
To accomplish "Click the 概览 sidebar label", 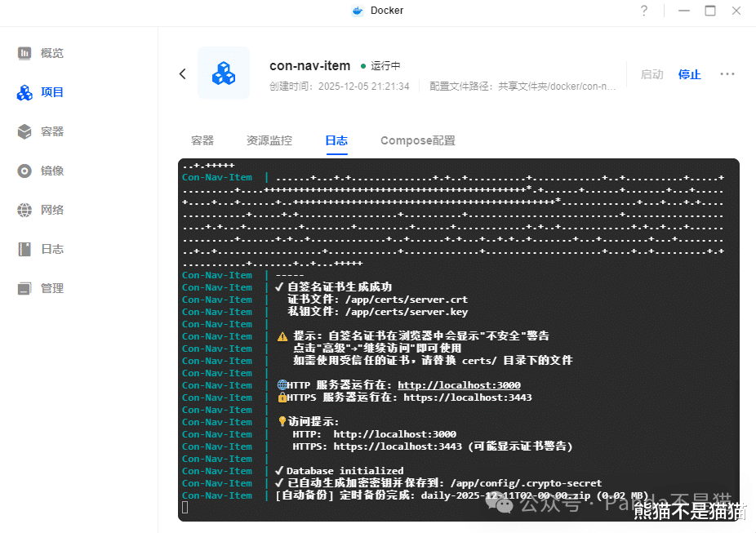I will click(x=52, y=54).
